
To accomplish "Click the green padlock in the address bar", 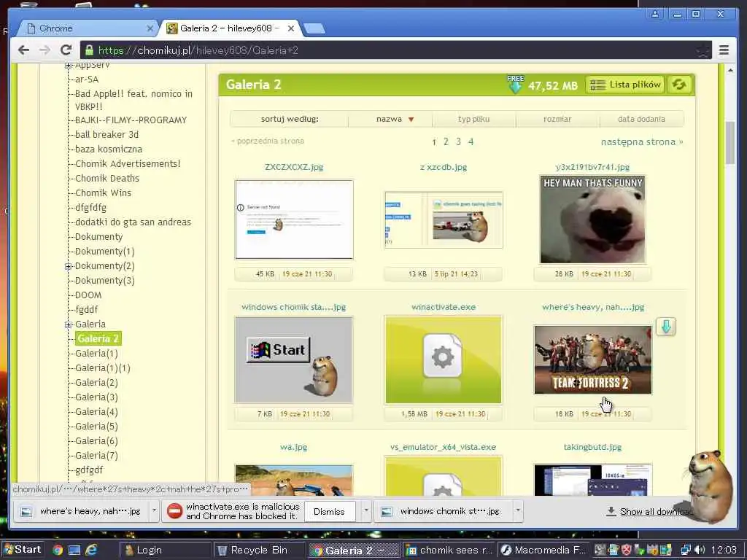I will pyautogui.click(x=88, y=50).
